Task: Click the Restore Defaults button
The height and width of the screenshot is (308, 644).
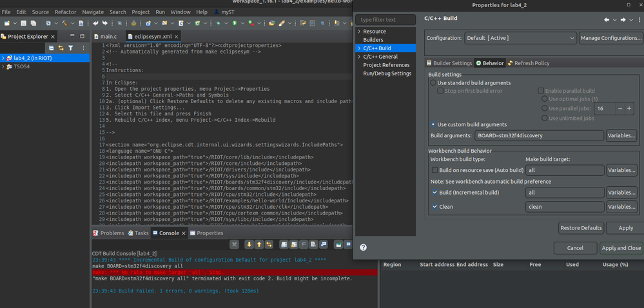Action: 581,228
